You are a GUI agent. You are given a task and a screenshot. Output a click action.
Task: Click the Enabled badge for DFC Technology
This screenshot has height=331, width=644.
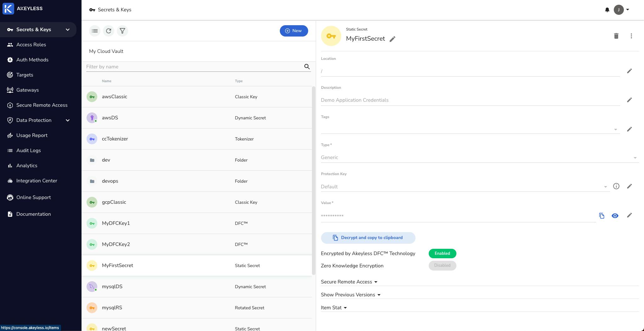[442, 253]
